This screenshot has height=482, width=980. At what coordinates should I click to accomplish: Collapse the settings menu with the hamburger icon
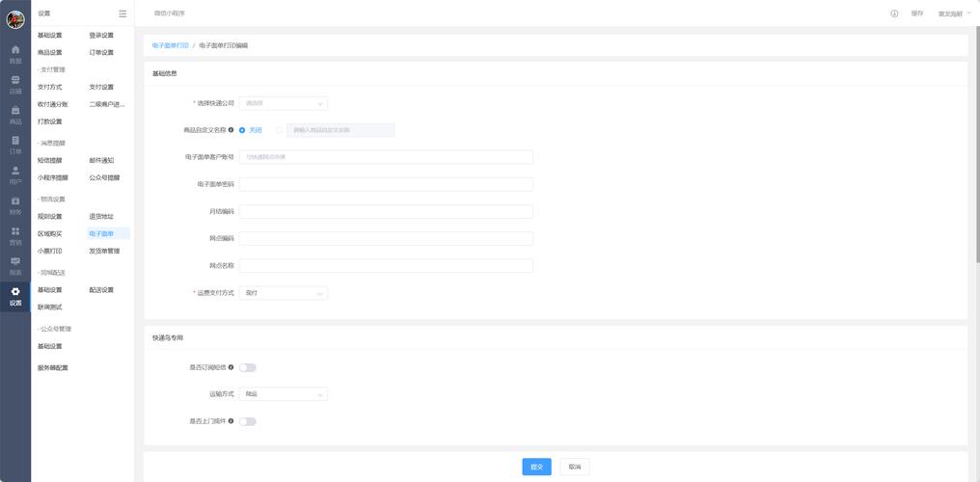click(x=122, y=13)
